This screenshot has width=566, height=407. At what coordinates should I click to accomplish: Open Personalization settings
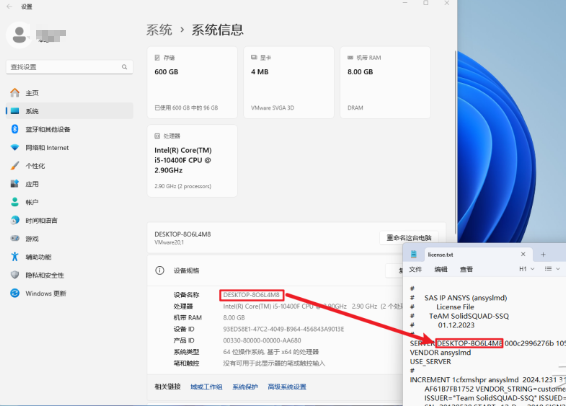tap(69, 166)
